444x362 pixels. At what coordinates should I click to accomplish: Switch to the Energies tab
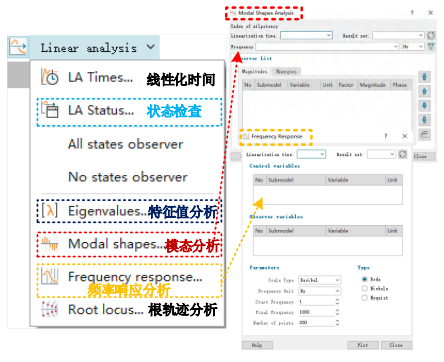(x=287, y=71)
